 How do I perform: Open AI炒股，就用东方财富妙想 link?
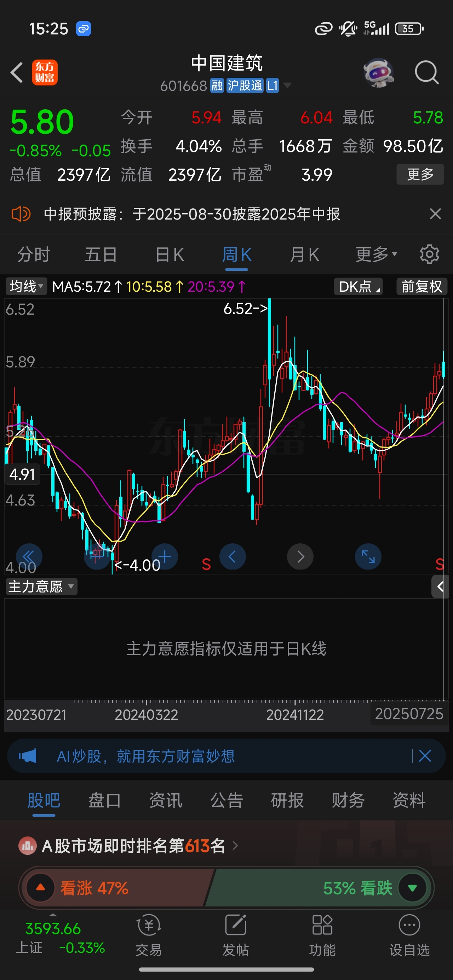(145, 756)
